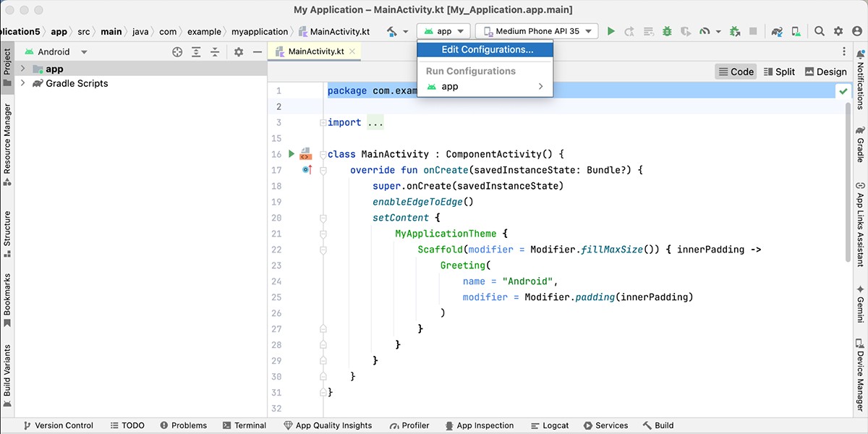The image size is (868, 434).
Task: Click run gutter icon beside MainActivity class
Action: pos(292,153)
